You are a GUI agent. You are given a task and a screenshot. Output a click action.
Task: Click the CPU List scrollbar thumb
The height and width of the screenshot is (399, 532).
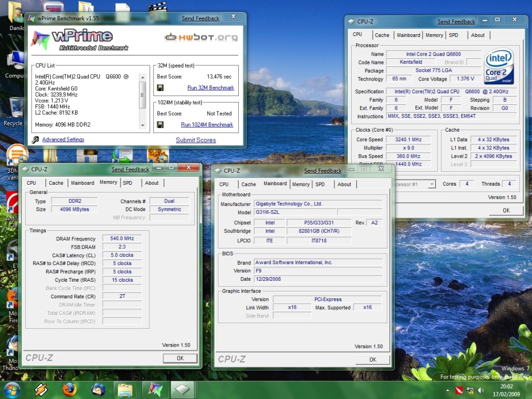point(143,95)
